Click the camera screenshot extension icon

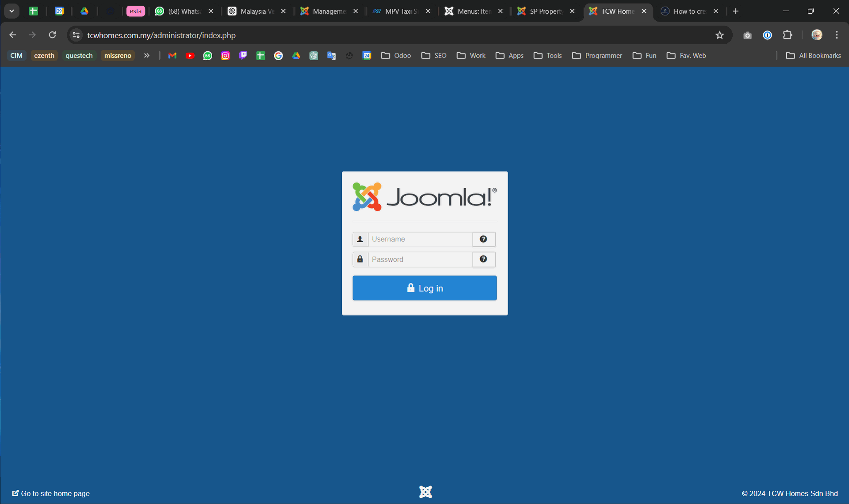tap(747, 35)
